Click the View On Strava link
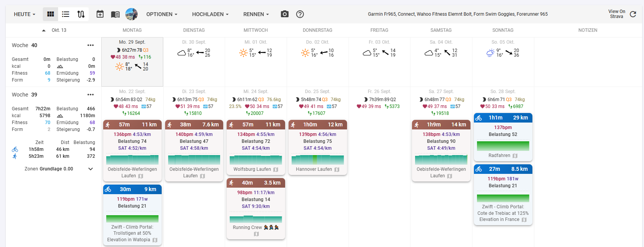 pos(616,14)
